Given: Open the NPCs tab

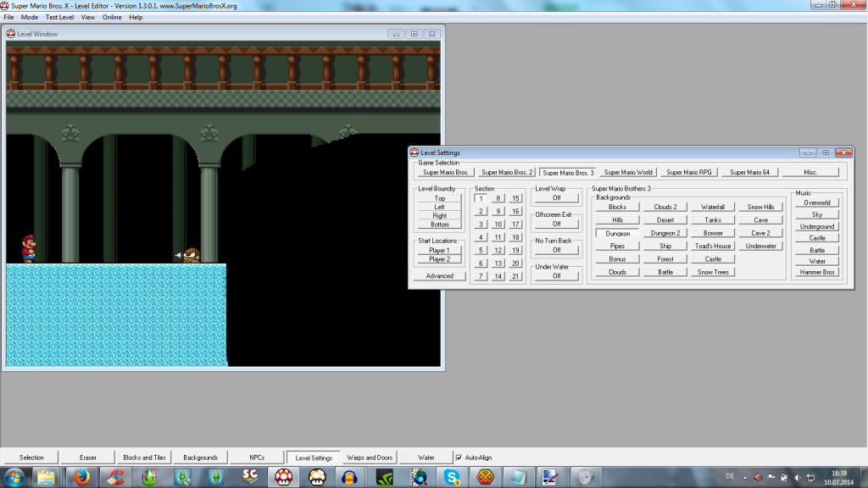Looking at the screenshot, I should click(257, 457).
